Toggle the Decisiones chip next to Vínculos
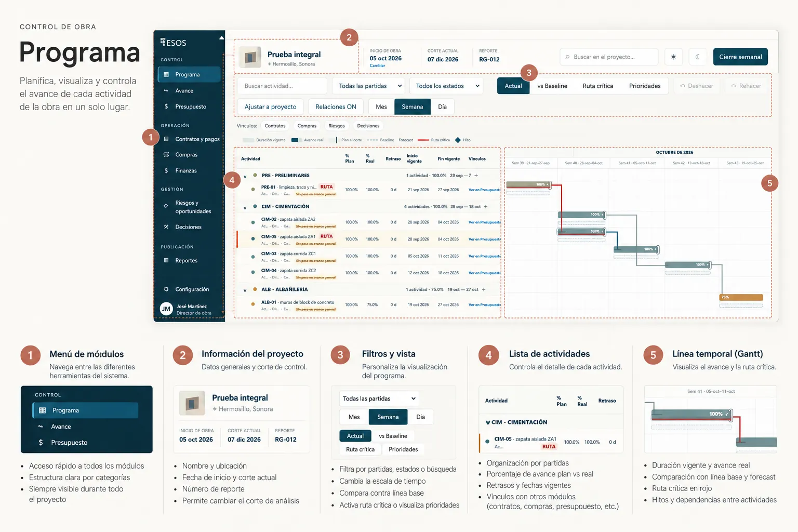Image resolution: width=798 pixels, height=532 pixels. (x=368, y=126)
